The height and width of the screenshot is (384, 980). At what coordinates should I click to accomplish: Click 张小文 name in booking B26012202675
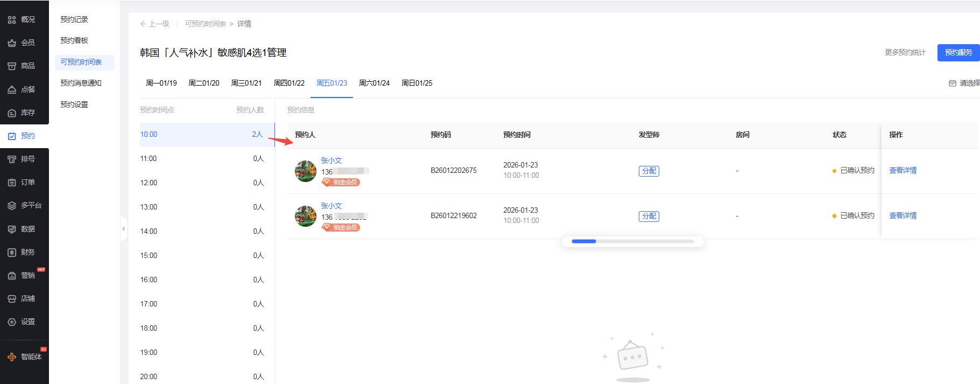(x=332, y=160)
